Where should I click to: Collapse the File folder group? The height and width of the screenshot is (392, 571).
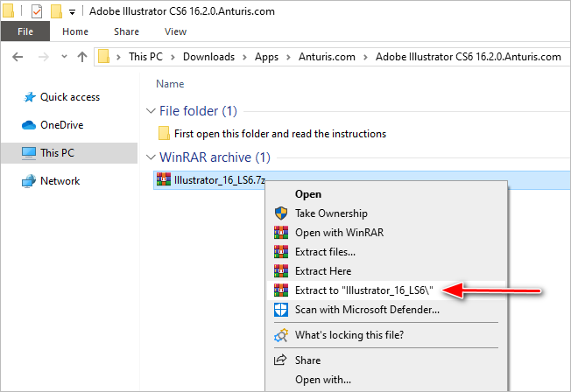point(150,112)
